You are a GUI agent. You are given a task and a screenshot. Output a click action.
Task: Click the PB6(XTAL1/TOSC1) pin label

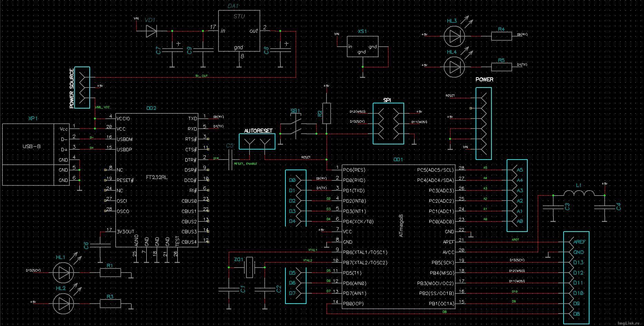365,252
